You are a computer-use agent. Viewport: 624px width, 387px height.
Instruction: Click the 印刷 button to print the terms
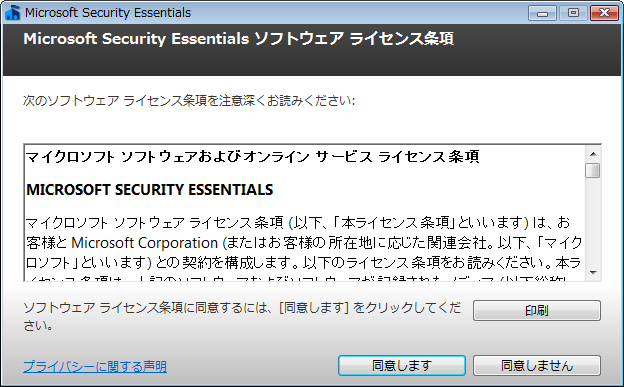536,311
